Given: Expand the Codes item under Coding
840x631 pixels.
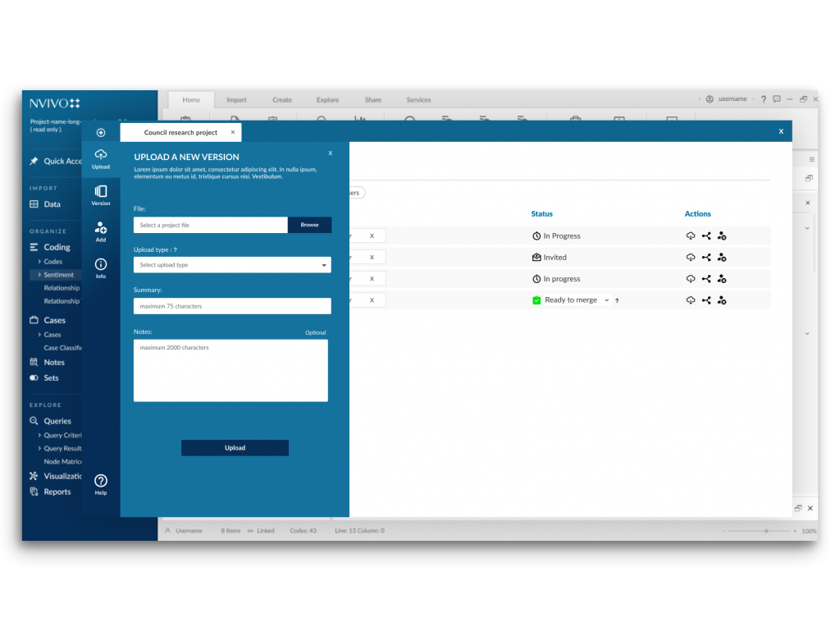Looking at the screenshot, I should (x=39, y=262).
